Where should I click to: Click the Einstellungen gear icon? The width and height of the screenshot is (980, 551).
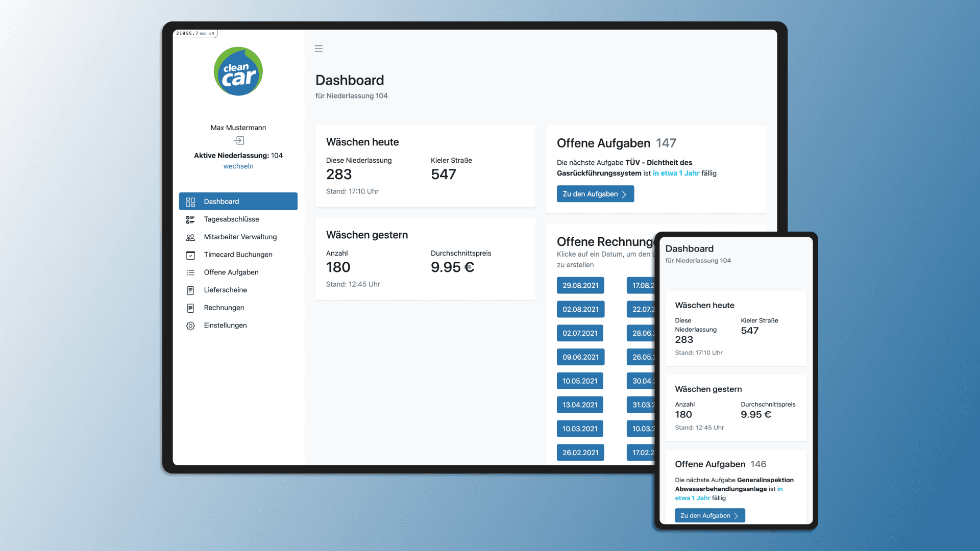click(190, 325)
